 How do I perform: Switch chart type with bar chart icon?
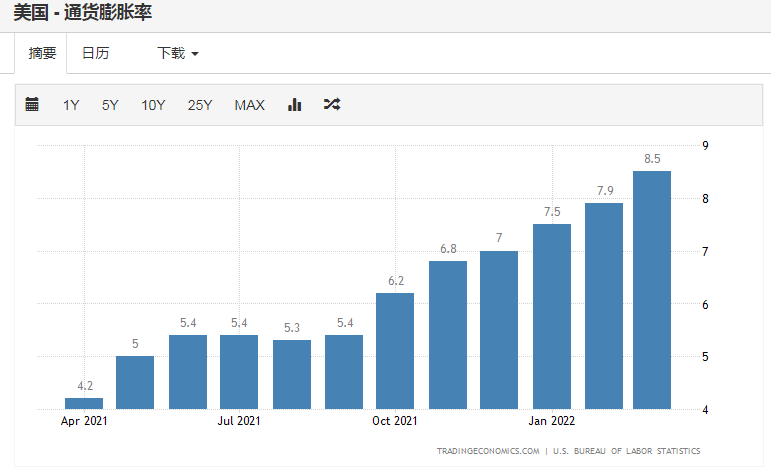pyautogui.click(x=294, y=104)
